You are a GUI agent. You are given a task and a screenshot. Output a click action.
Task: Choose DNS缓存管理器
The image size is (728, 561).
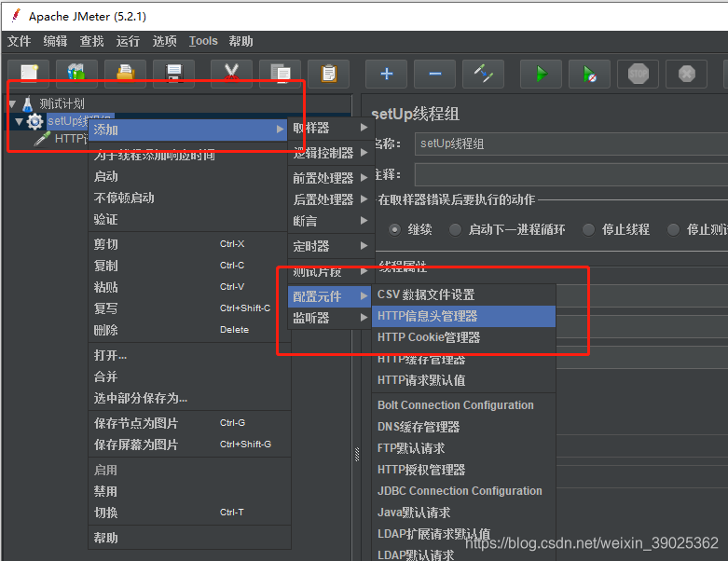pyautogui.click(x=463, y=427)
